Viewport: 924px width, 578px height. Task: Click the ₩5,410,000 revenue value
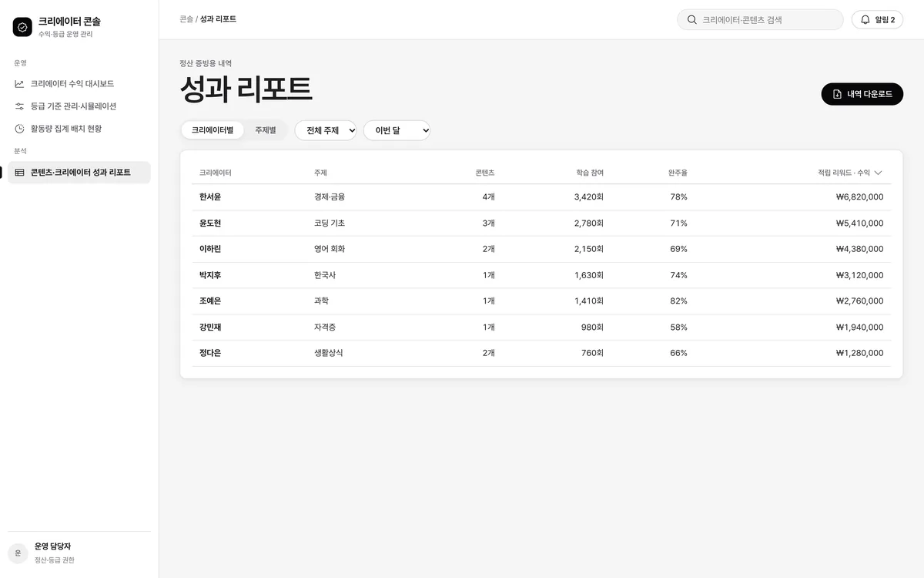(859, 223)
